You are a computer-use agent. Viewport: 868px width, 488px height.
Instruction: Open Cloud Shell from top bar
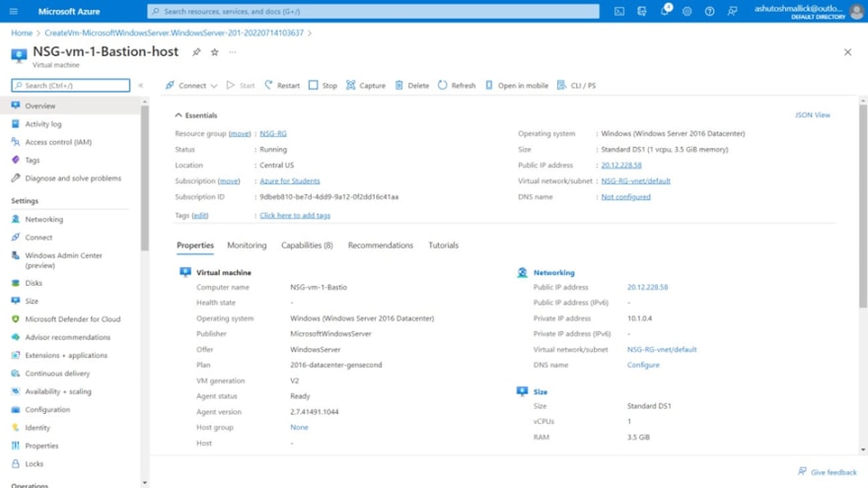619,11
